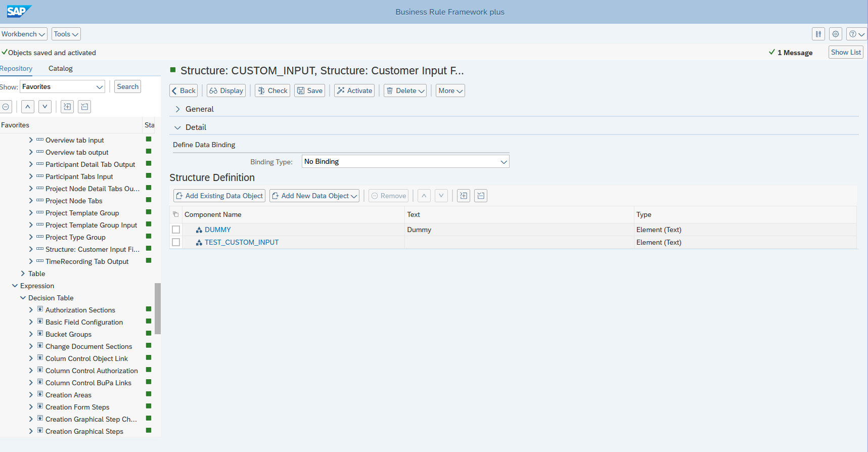Viewport: 868px width, 452px height.
Task: Select Bucket Groups in the tree
Action: [68, 334]
